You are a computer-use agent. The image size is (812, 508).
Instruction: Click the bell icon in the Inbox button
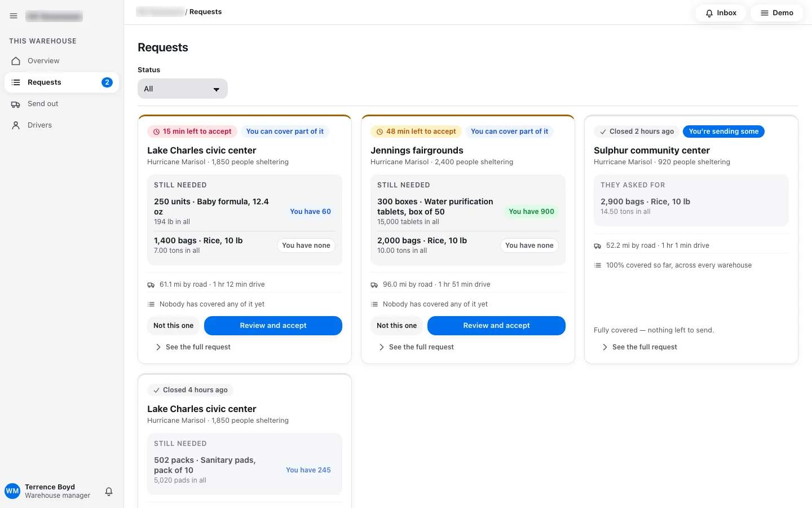709,13
